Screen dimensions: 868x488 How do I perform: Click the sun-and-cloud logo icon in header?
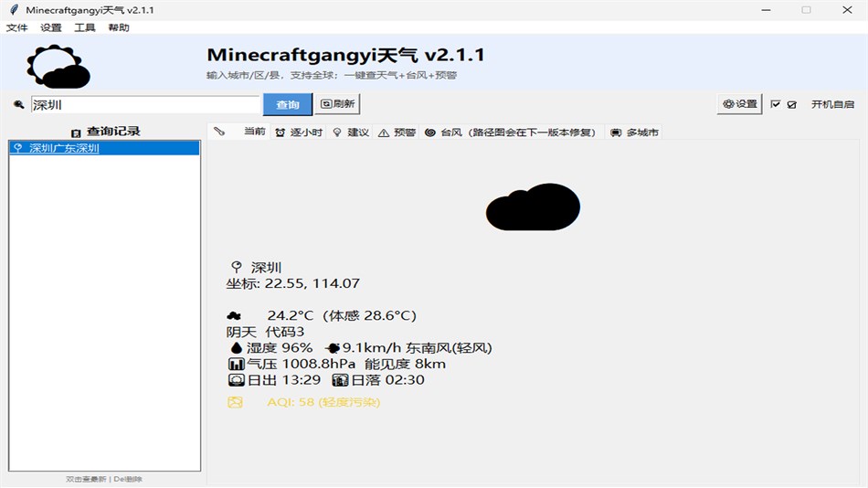coord(58,67)
